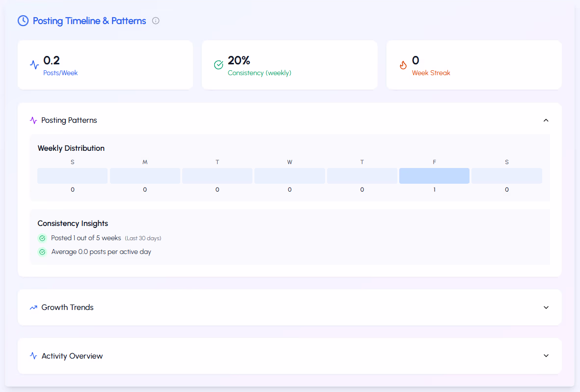Select the Sunday distribution bar
Image resolution: width=580 pixels, height=392 pixels.
(72, 176)
